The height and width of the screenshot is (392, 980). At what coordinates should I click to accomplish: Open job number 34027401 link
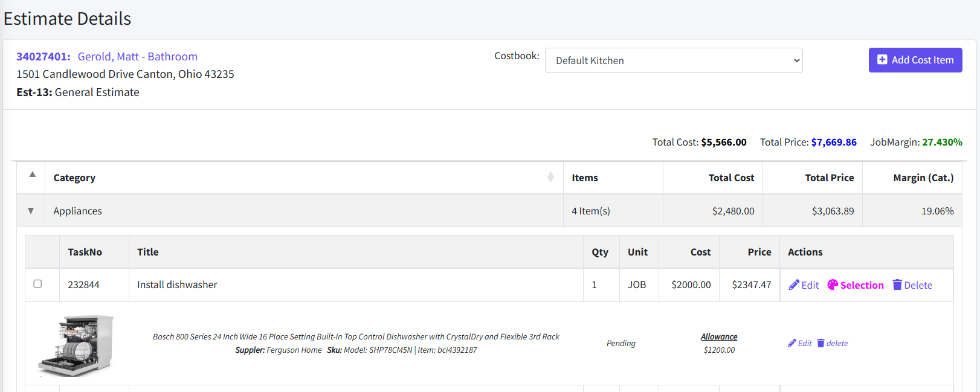pos(43,56)
